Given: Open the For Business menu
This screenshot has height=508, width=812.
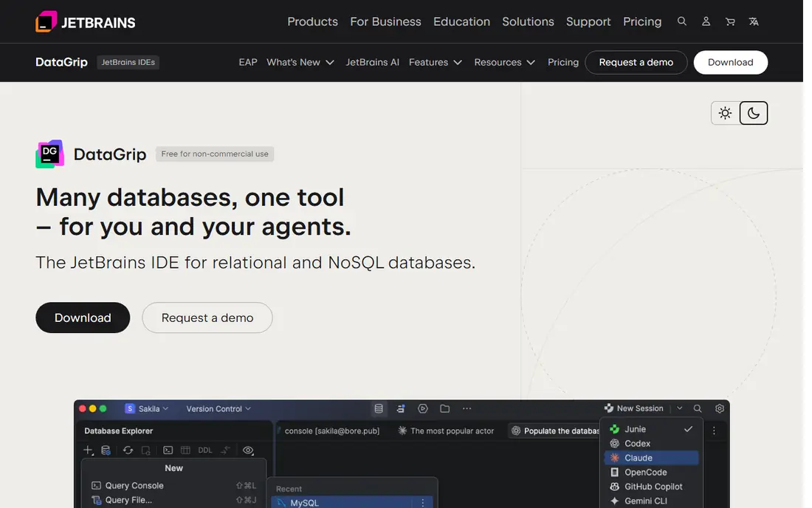Looking at the screenshot, I should pos(385,21).
